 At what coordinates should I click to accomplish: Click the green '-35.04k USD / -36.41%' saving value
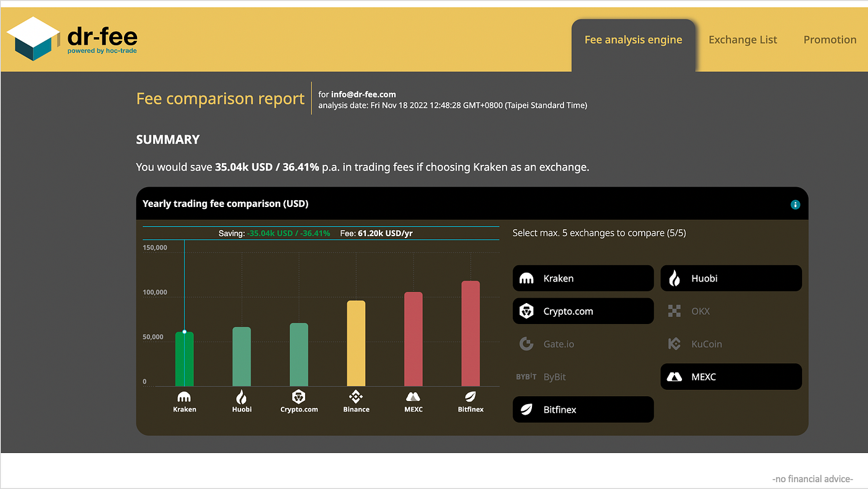click(289, 234)
